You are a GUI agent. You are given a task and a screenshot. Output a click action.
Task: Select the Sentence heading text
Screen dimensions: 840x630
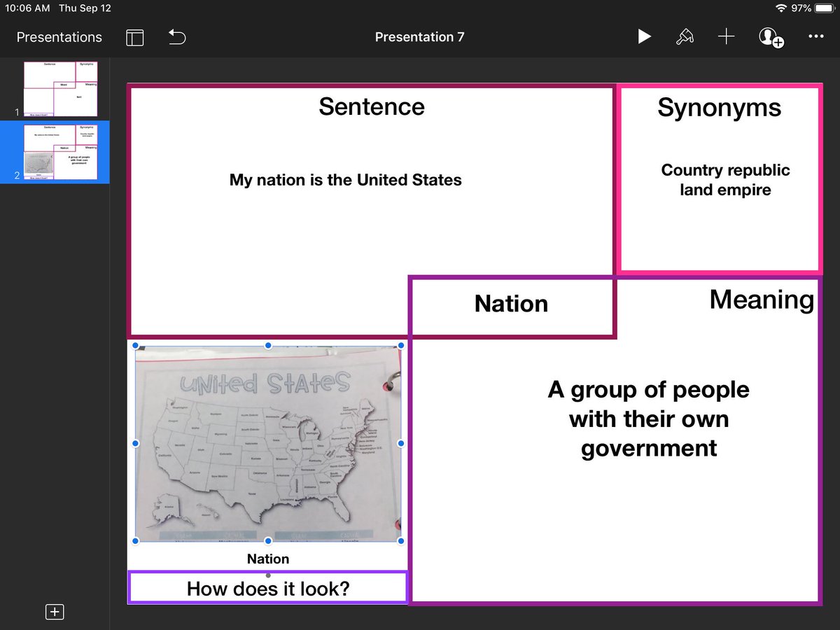click(372, 106)
